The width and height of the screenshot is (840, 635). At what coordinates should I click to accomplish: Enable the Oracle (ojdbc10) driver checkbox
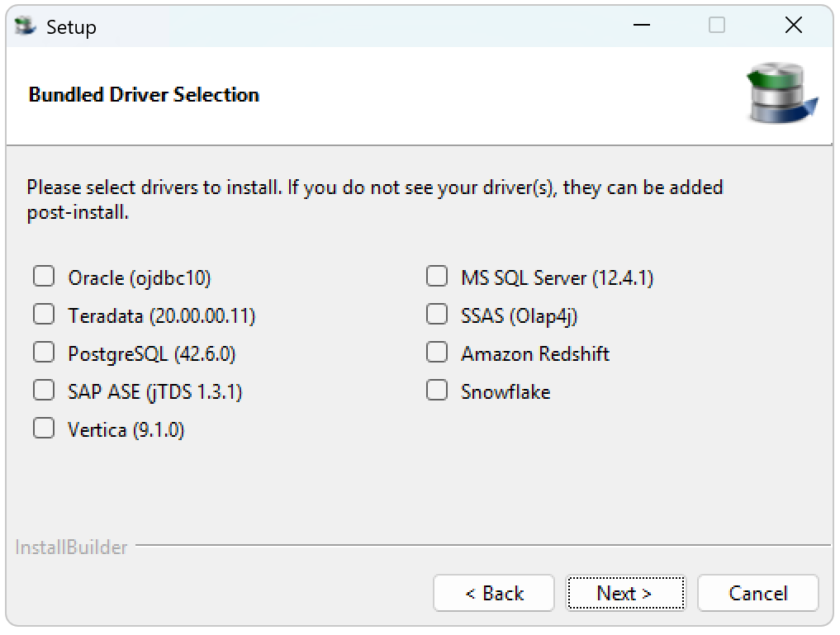pos(44,277)
